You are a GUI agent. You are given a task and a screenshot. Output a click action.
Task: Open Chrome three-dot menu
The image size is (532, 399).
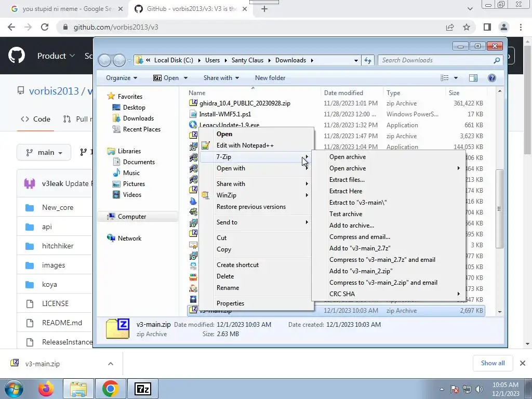click(521, 27)
